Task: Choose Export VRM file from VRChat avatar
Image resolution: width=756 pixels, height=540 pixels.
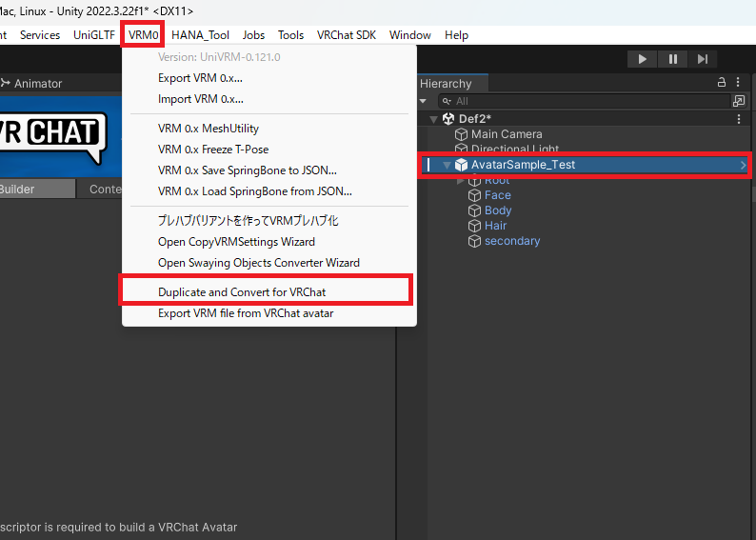Action: 269,313
